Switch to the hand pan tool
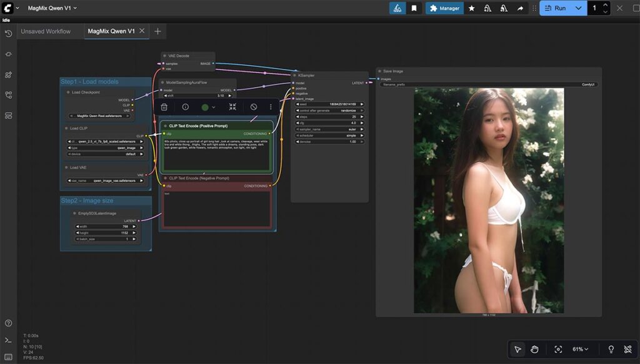This screenshot has width=640, height=364. (x=535, y=349)
